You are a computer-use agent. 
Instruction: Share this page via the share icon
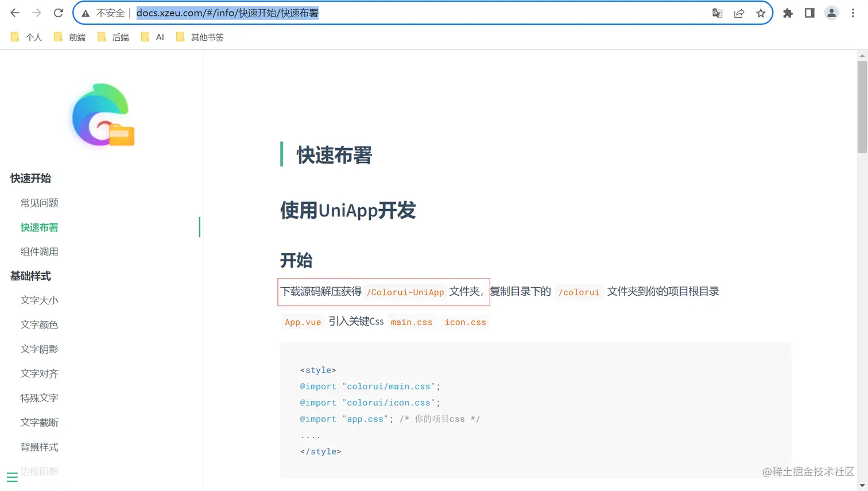739,13
